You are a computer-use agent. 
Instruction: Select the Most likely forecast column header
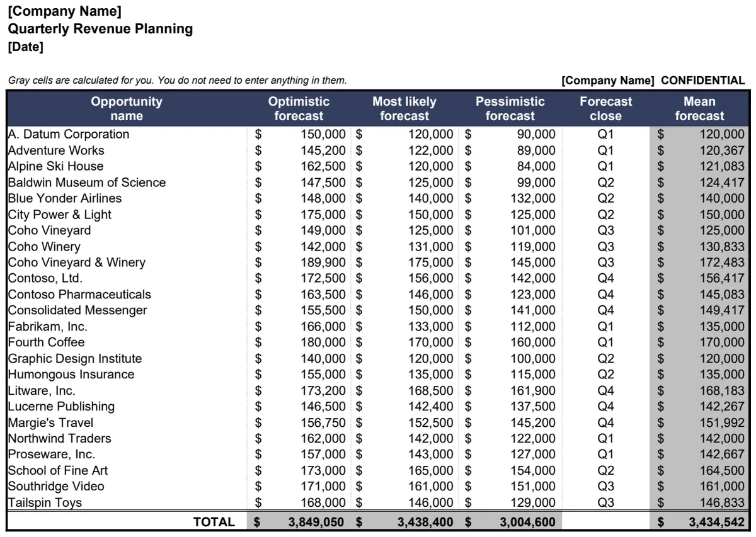404,108
